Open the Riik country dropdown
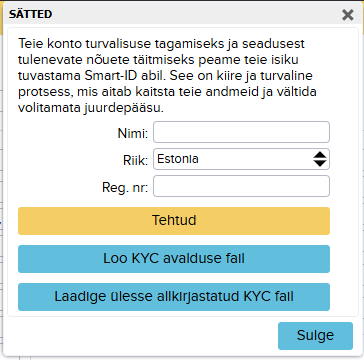 241,159
